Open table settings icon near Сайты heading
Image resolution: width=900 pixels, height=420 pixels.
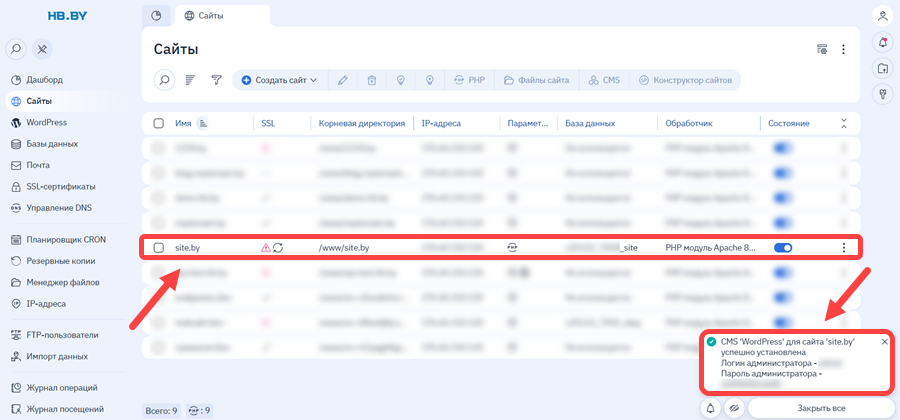click(822, 49)
